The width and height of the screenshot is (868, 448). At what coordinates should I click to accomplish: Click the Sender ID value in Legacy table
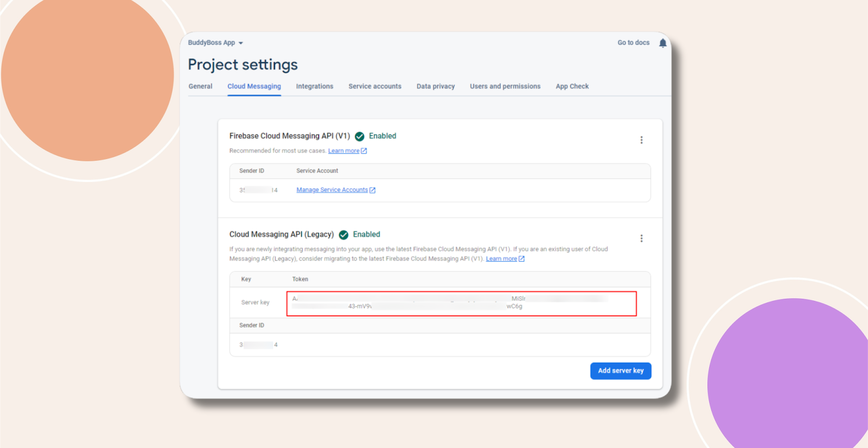point(258,345)
